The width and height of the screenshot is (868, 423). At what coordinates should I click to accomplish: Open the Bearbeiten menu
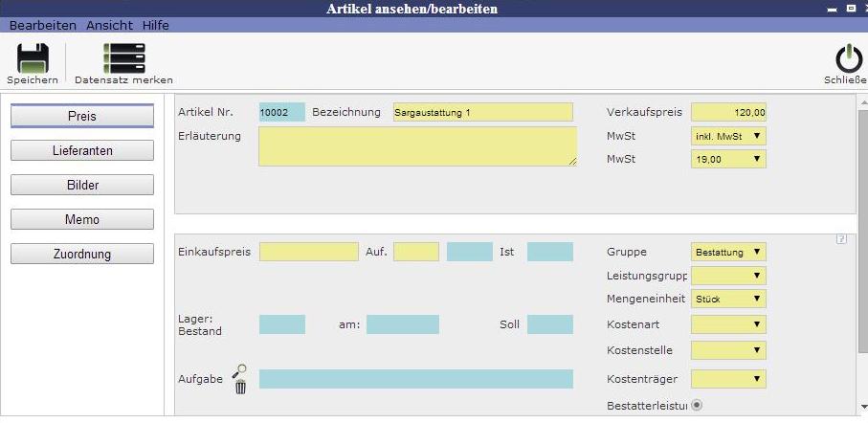(x=44, y=25)
